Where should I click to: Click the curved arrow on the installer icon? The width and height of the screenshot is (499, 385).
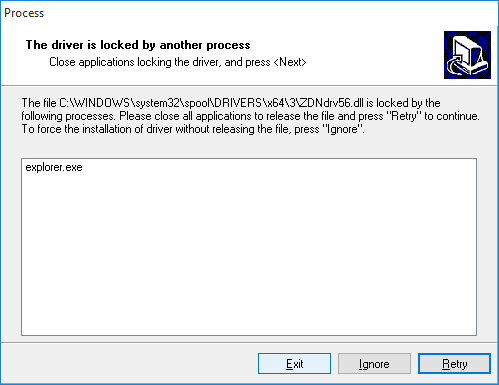tap(457, 65)
